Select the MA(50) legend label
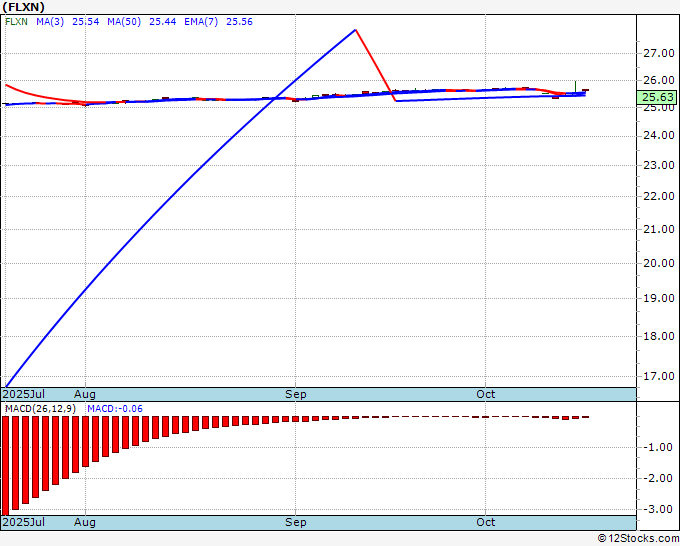This screenshot has height=546, width=680. tap(124, 22)
